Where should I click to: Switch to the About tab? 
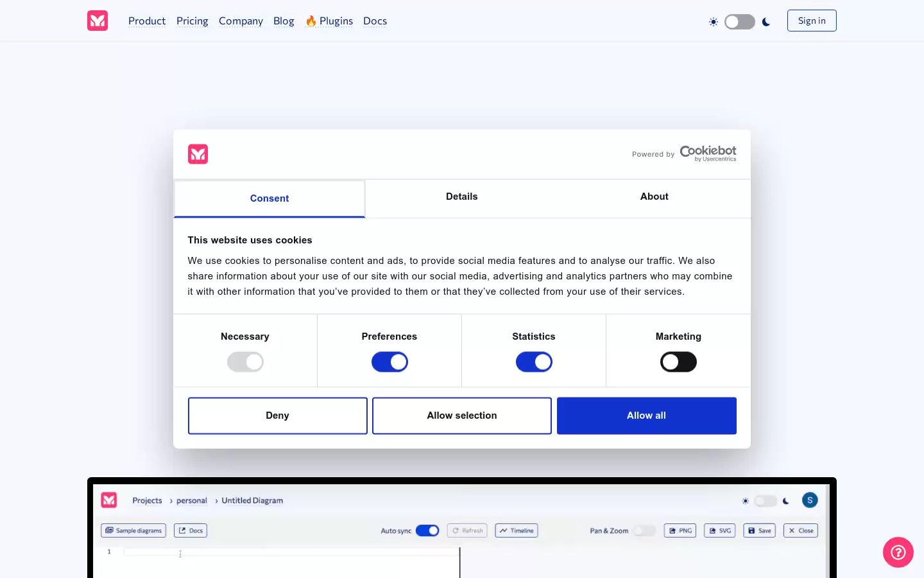654,198
